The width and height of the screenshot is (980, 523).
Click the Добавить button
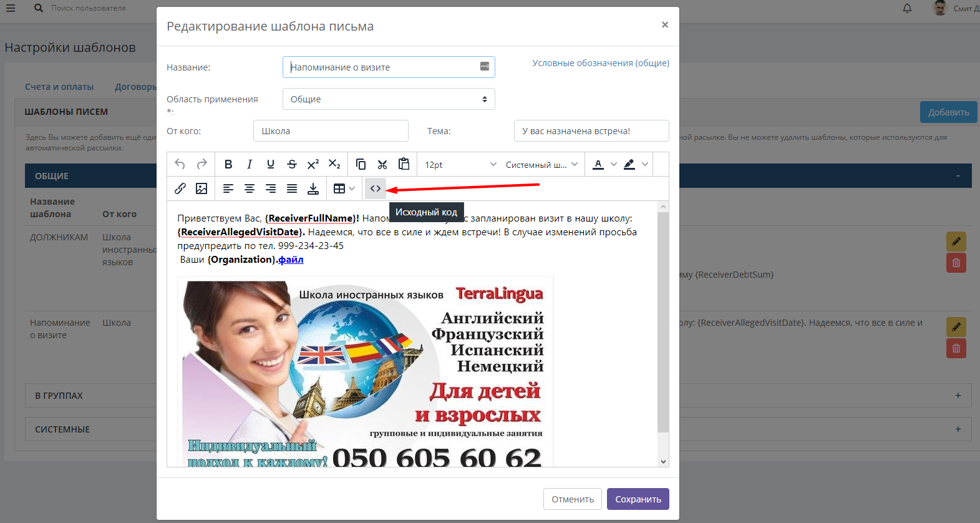pos(949,112)
